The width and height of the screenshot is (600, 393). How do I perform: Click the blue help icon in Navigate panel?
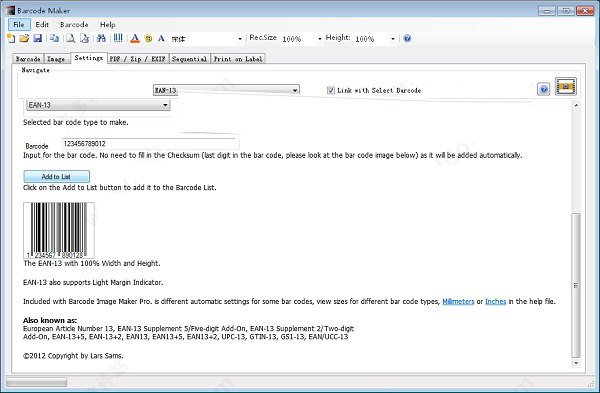543,89
